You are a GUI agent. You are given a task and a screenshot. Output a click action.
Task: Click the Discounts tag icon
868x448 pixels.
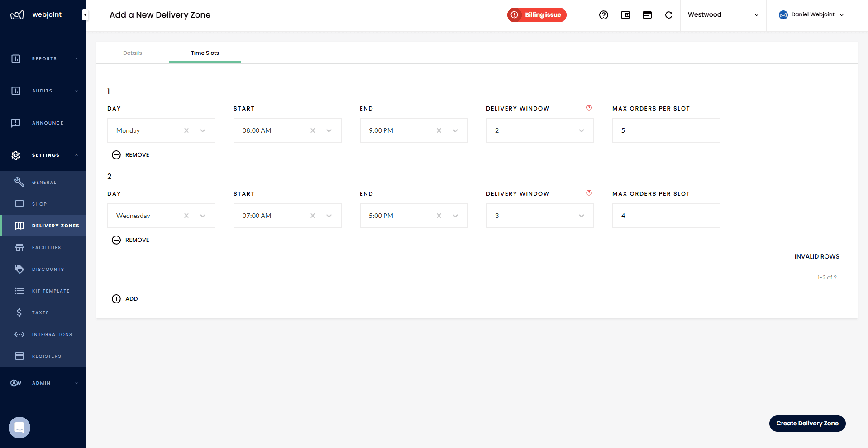pyautogui.click(x=19, y=269)
